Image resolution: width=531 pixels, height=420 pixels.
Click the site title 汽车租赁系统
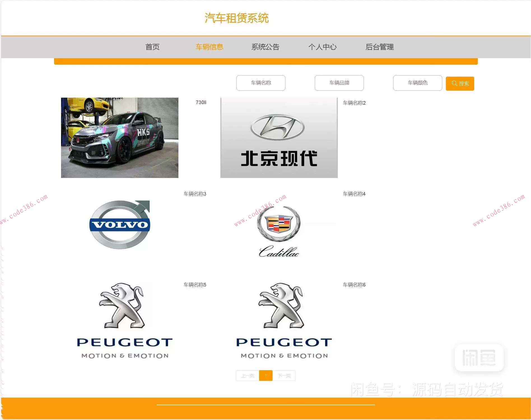pyautogui.click(x=237, y=18)
